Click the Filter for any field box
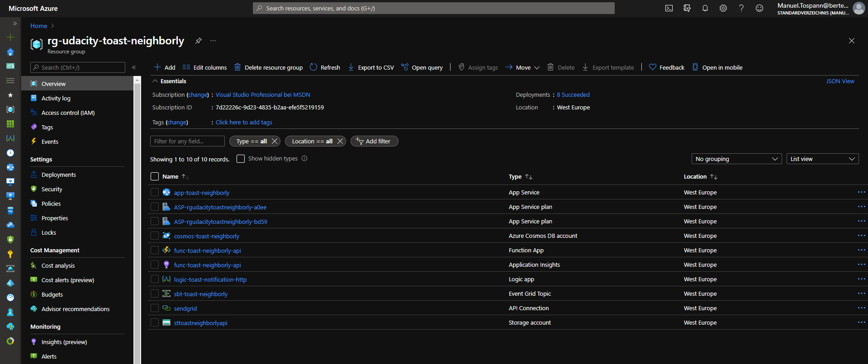The image size is (868, 364). (x=187, y=141)
